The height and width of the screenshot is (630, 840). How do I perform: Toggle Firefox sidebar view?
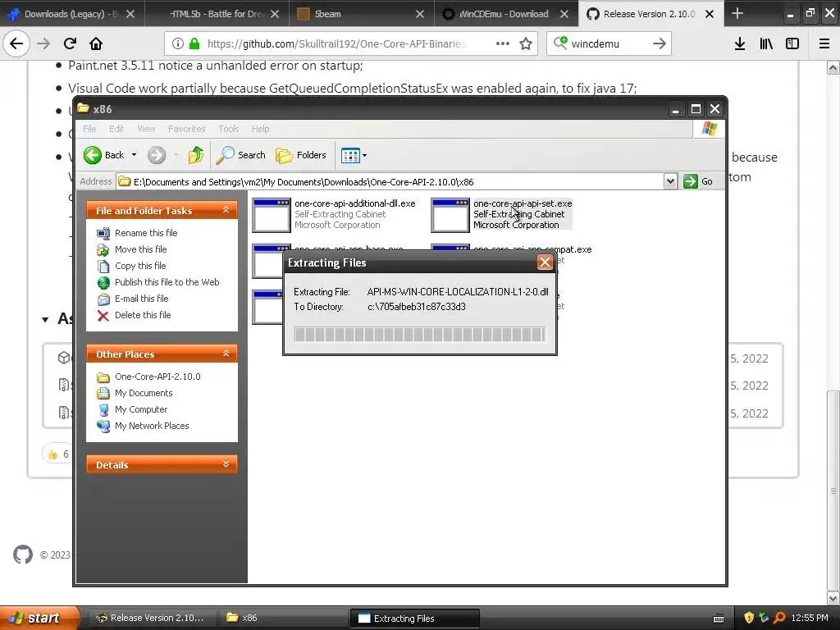click(x=792, y=44)
